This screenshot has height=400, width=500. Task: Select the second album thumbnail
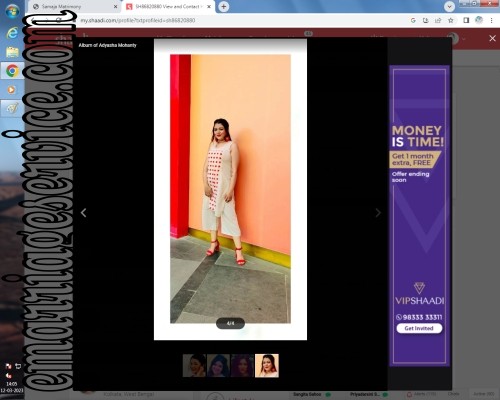[x=218, y=366]
